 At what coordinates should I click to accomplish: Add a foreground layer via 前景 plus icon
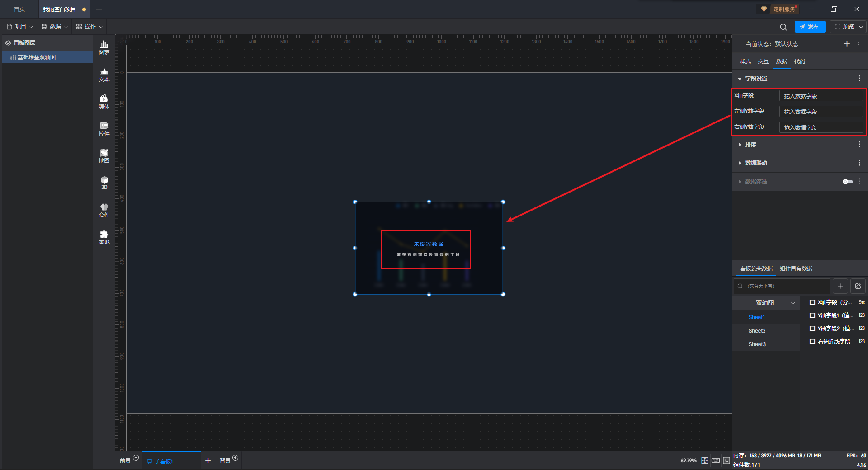pos(136,458)
